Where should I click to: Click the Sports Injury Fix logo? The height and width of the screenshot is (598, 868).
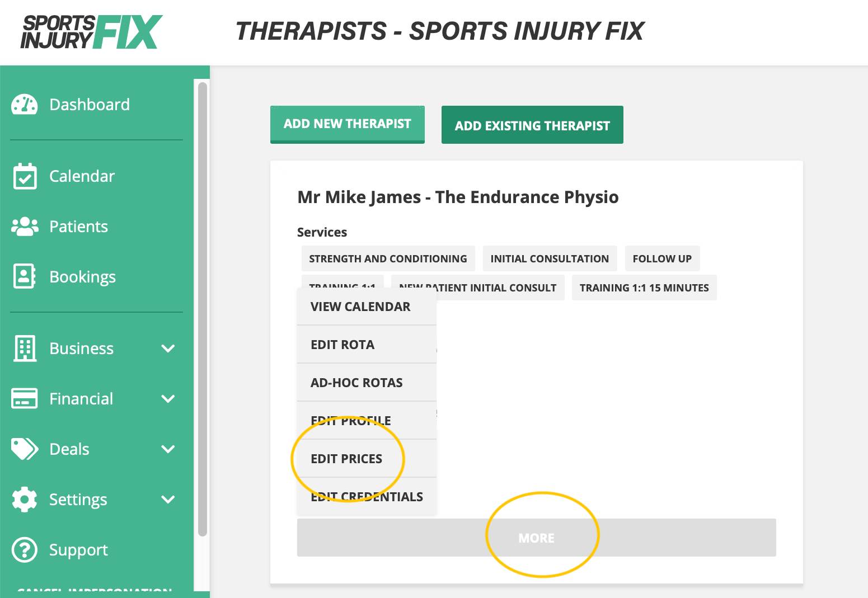point(92,32)
